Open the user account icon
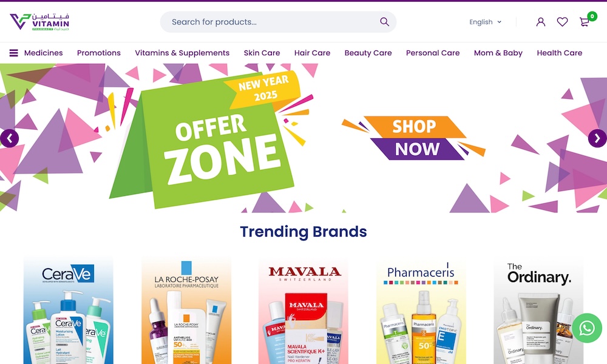The image size is (607, 364). 540,22
